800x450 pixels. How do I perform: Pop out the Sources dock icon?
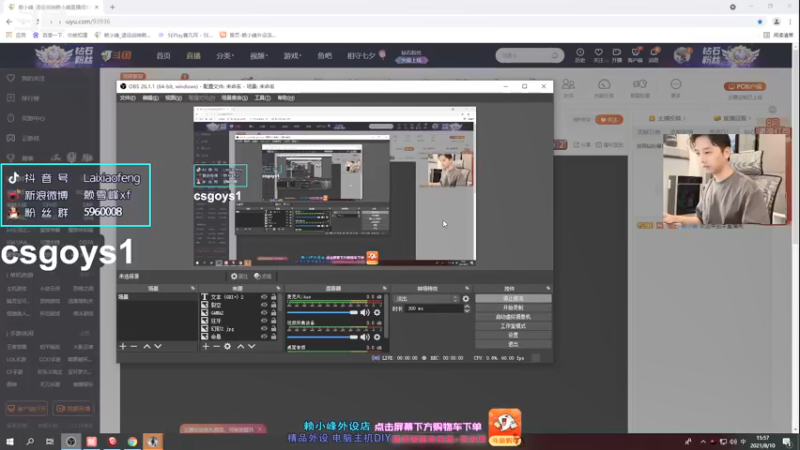point(278,288)
